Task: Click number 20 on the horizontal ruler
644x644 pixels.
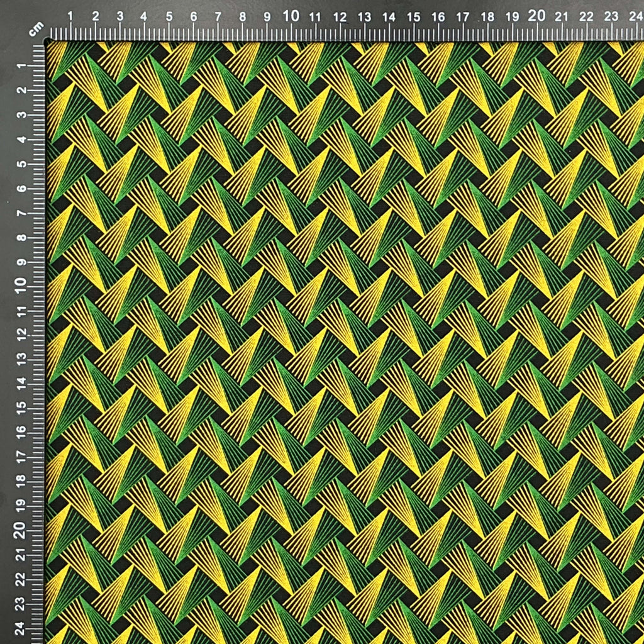Action: [x=537, y=16]
